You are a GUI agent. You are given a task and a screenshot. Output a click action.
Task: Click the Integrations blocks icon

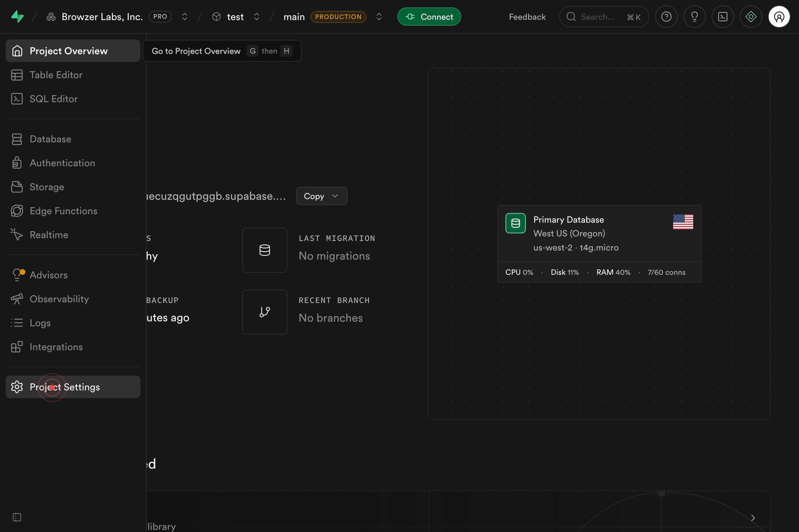[17, 347]
